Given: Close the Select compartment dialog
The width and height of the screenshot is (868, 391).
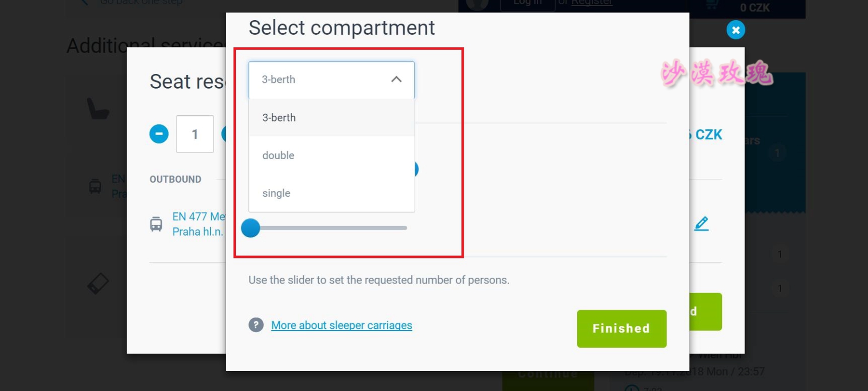Looking at the screenshot, I should point(735,30).
